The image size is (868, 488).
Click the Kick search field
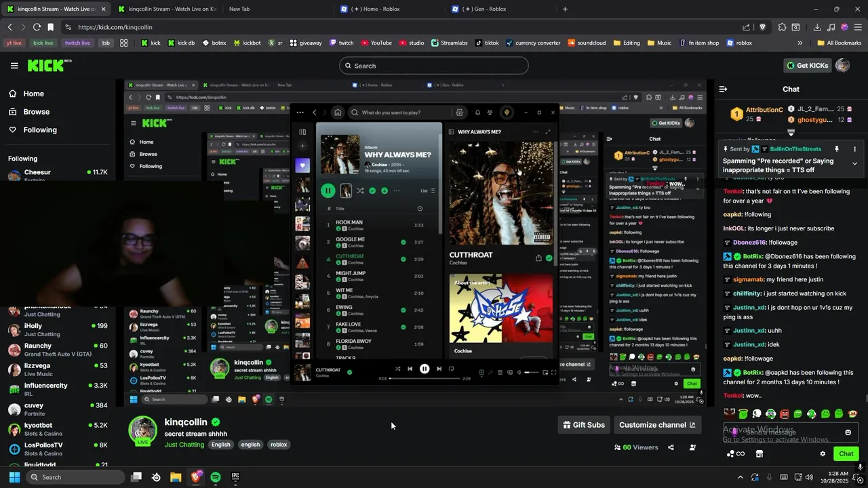point(434,66)
